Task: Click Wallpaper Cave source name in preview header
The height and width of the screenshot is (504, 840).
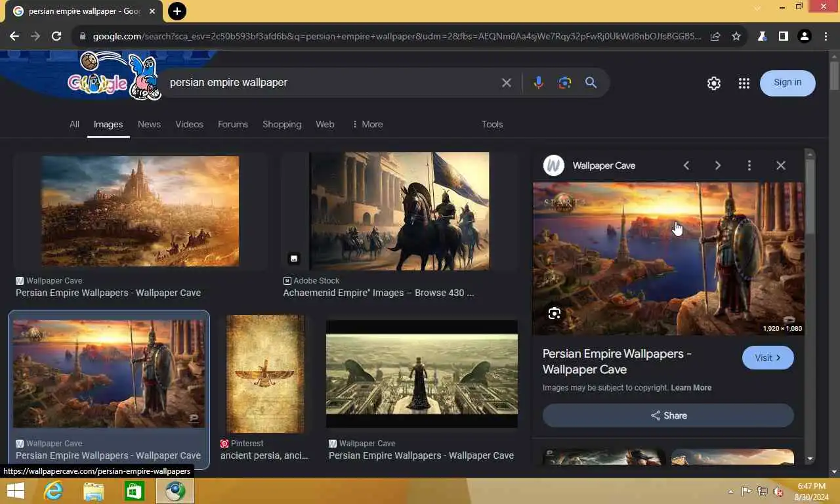Action: [x=604, y=165]
